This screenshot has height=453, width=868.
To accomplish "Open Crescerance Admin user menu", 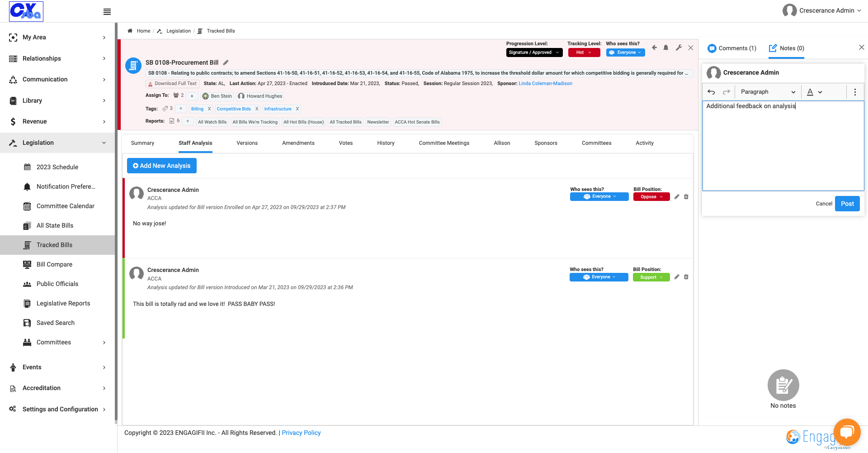I will coord(822,10).
